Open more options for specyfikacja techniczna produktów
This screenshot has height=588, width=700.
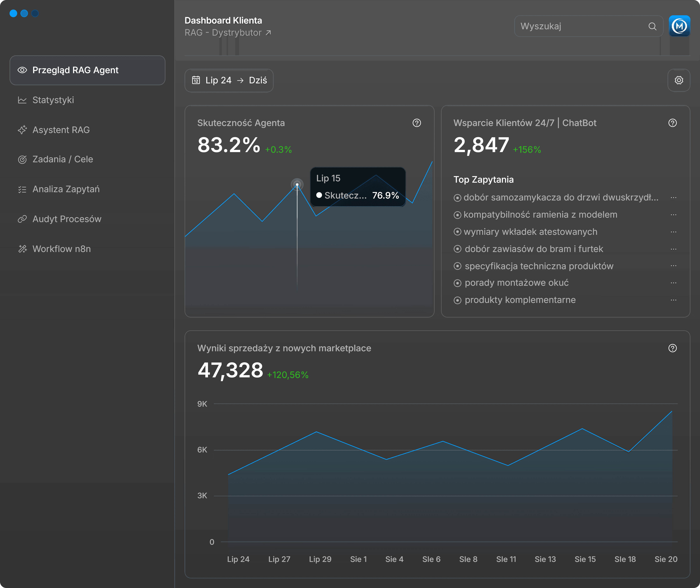pos(673,266)
